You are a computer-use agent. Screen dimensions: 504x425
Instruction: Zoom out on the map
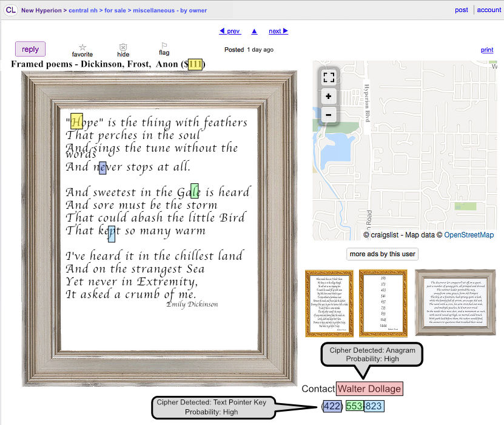click(x=328, y=114)
